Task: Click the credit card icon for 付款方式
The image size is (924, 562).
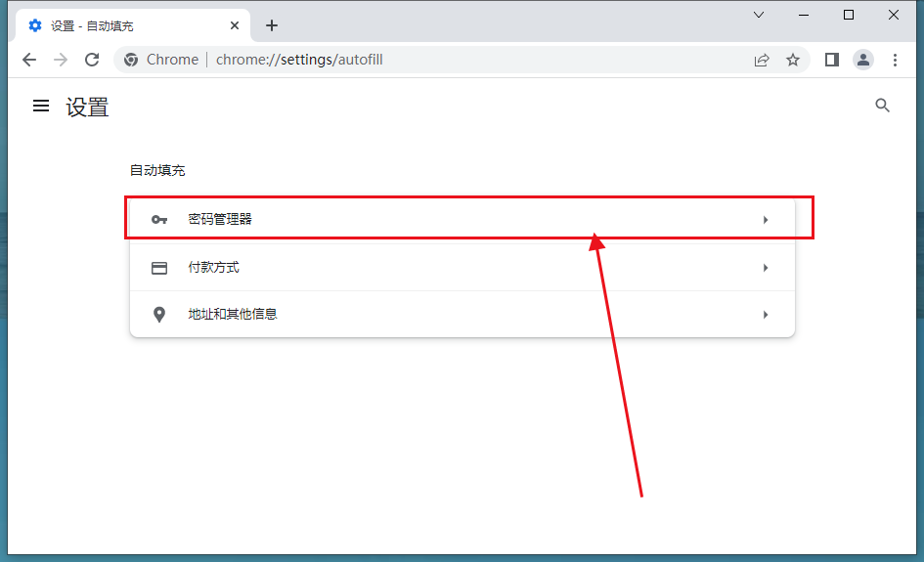Action: pos(159,268)
